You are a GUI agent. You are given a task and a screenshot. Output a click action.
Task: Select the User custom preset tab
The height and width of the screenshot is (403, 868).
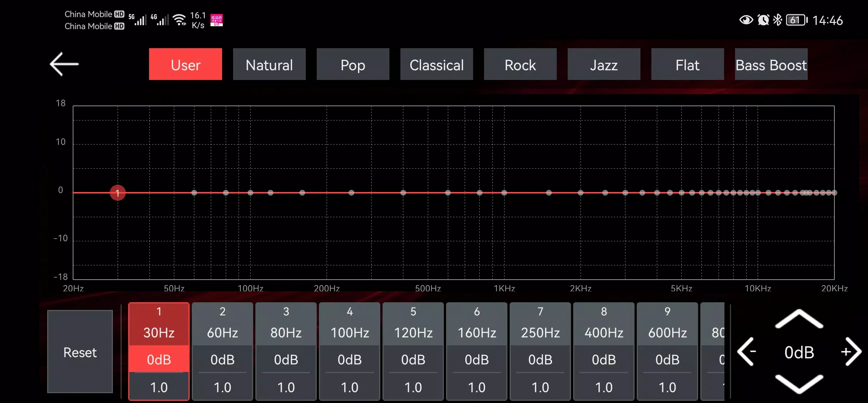186,65
